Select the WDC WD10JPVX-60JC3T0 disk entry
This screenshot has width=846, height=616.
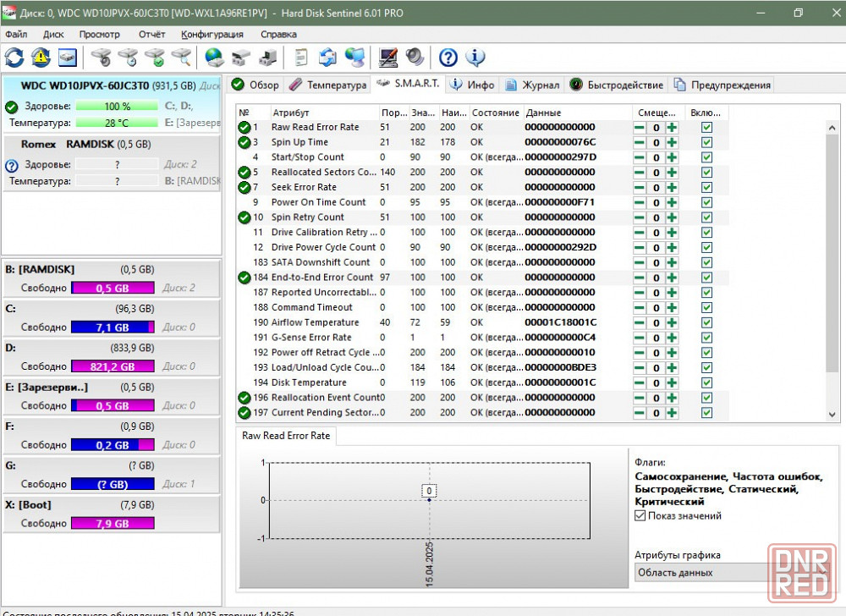(113, 104)
